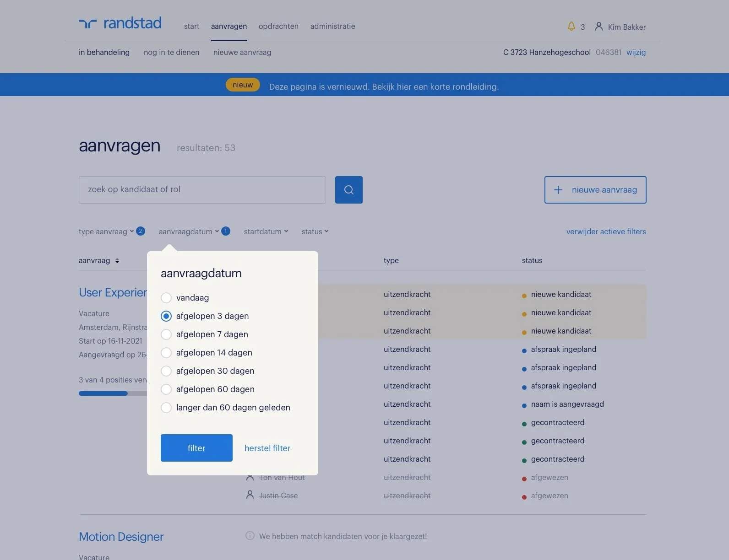Click the Randstad logo
The height and width of the screenshot is (560, 729).
[x=120, y=23]
